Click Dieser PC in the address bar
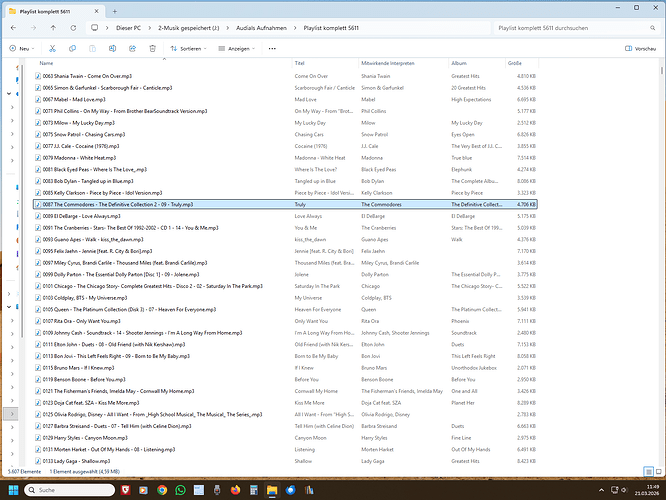The width and height of the screenshot is (666, 500). 128,28
